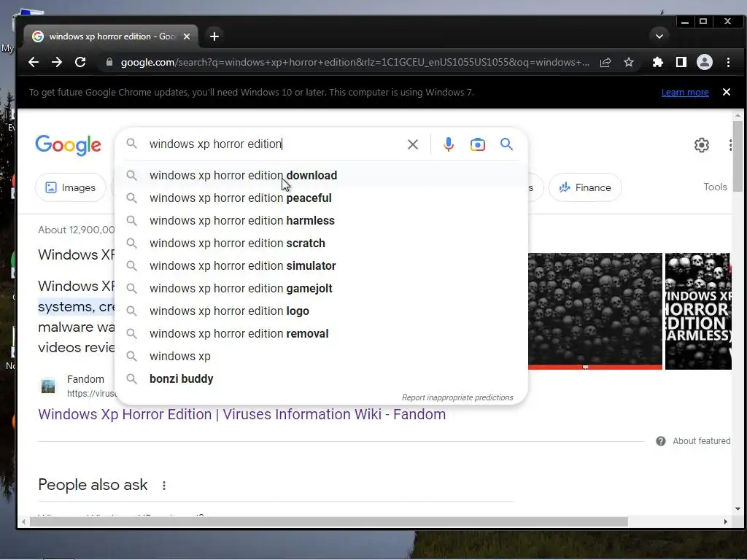Click in the Google search text field
This screenshot has width=747, height=560.
274,144
